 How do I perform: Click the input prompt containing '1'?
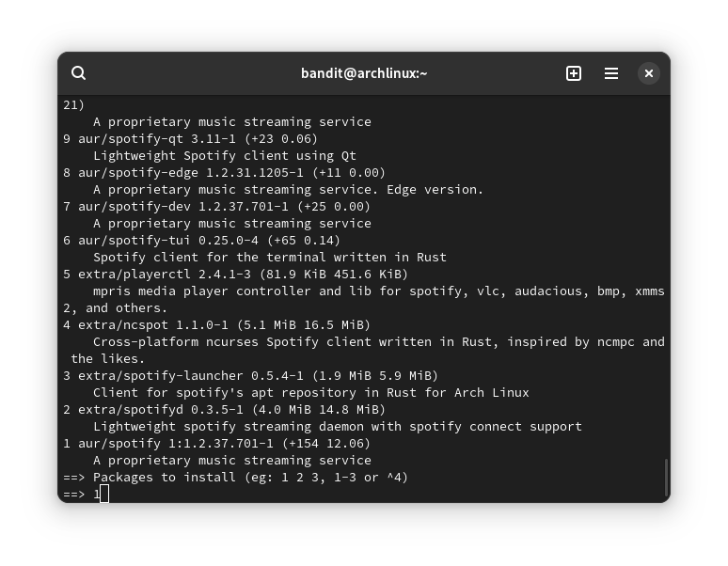pos(97,495)
